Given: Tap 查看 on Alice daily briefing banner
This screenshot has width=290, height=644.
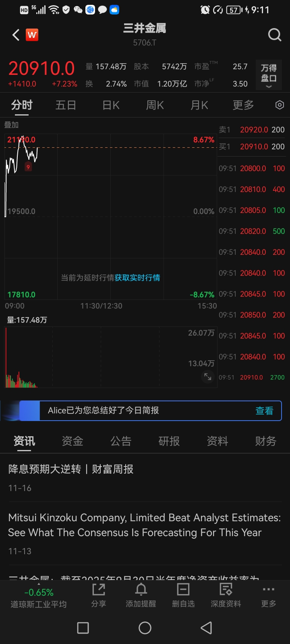Looking at the screenshot, I should 264,411.
